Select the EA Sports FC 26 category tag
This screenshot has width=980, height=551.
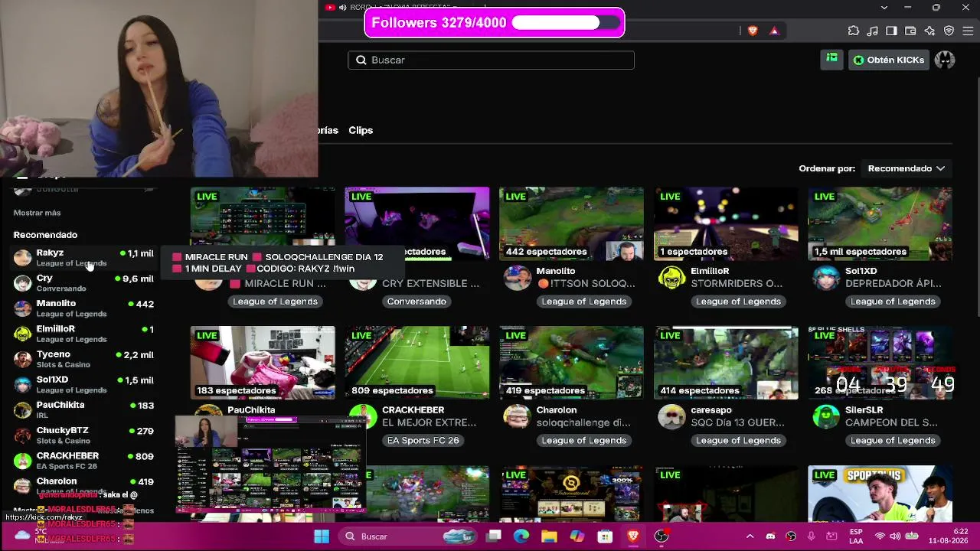pyautogui.click(x=423, y=441)
